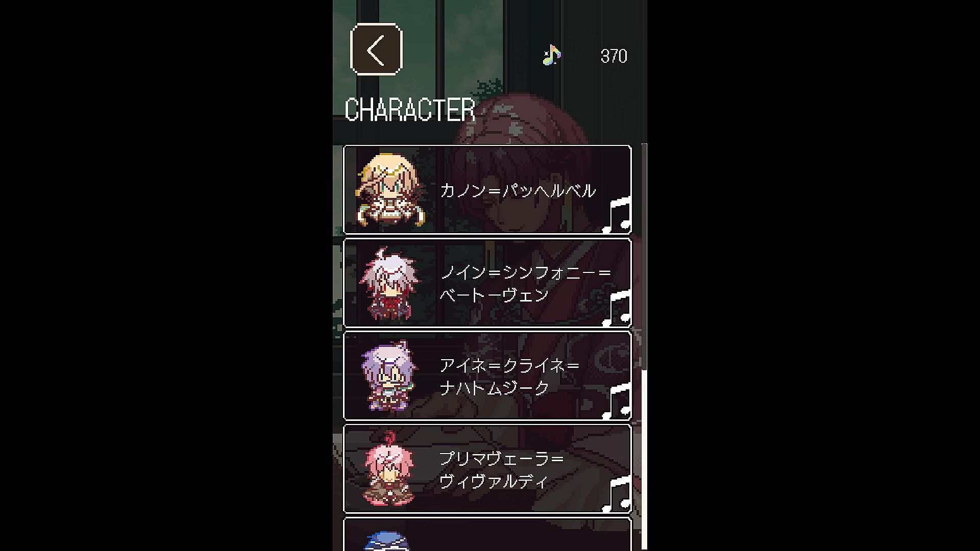Tap the rainbow music note currency icon
980x551 pixels.
tap(551, 55)
